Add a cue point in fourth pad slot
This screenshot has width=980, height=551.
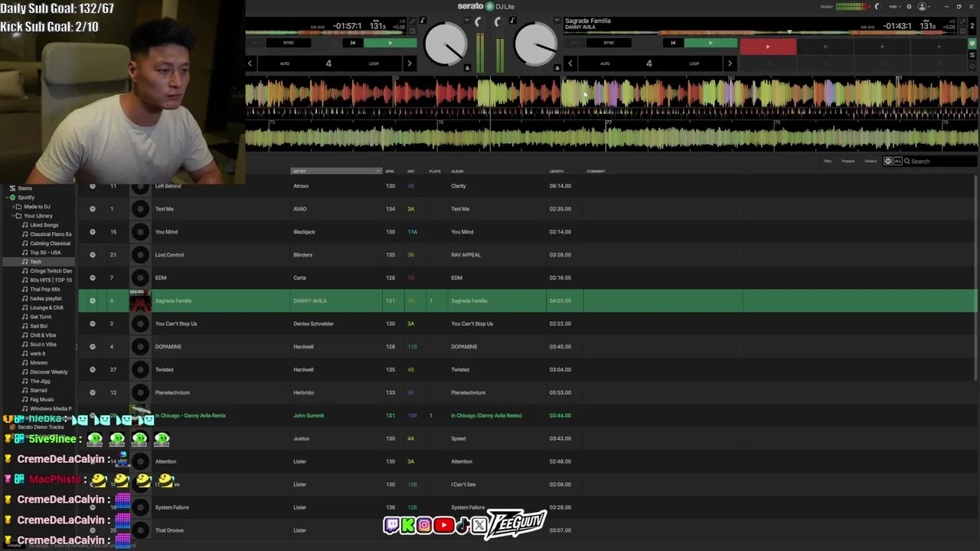point(939,47)
